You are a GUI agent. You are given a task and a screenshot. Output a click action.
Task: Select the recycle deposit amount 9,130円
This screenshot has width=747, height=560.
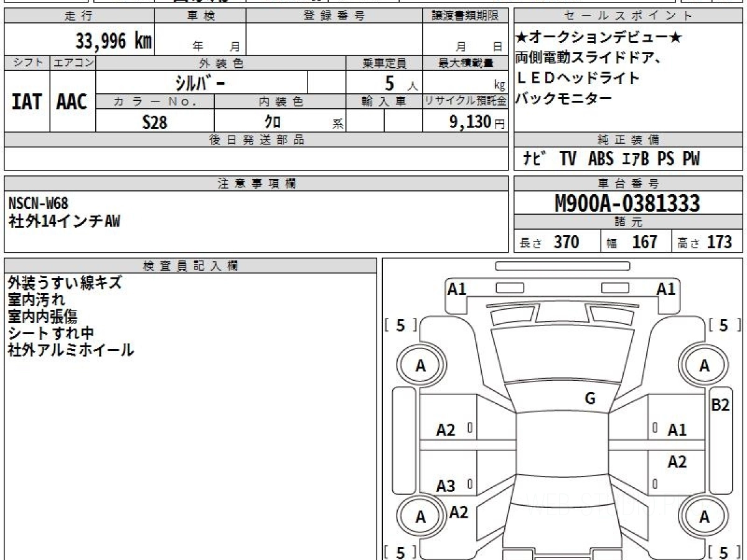click(477, 122)
